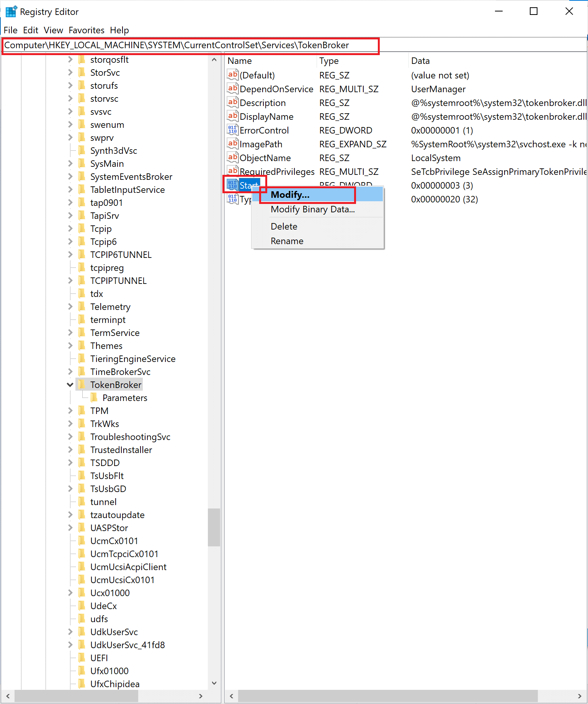Click the DependOnService value icon
The height and width of the screenshot is (704, 588).
232,89
